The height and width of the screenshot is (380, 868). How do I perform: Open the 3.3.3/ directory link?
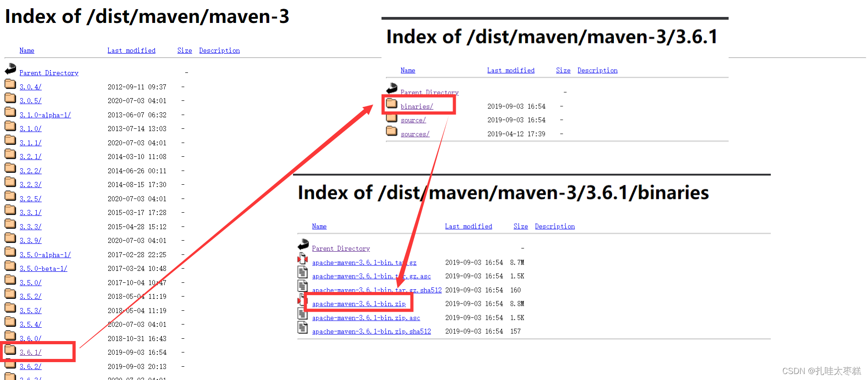(x=30, y=227)
